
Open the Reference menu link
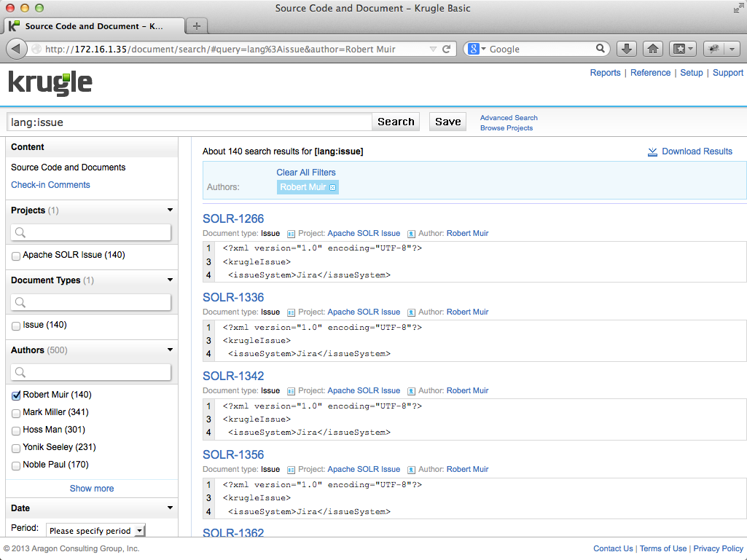coord(650,72)
